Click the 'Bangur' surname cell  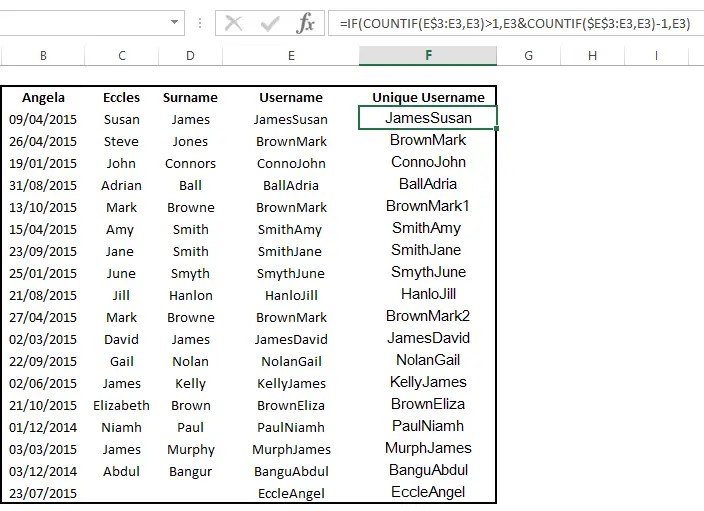click(x=190, y=471)
